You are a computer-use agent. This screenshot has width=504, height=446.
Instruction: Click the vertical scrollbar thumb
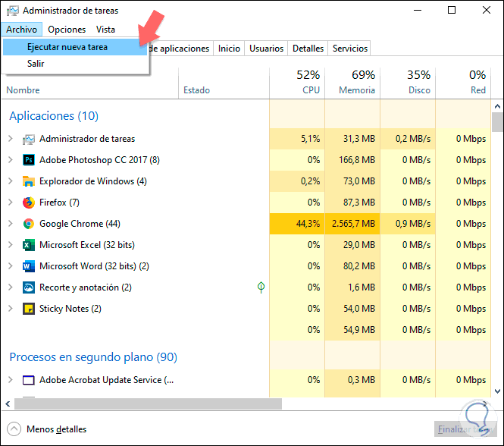[497, 122]
